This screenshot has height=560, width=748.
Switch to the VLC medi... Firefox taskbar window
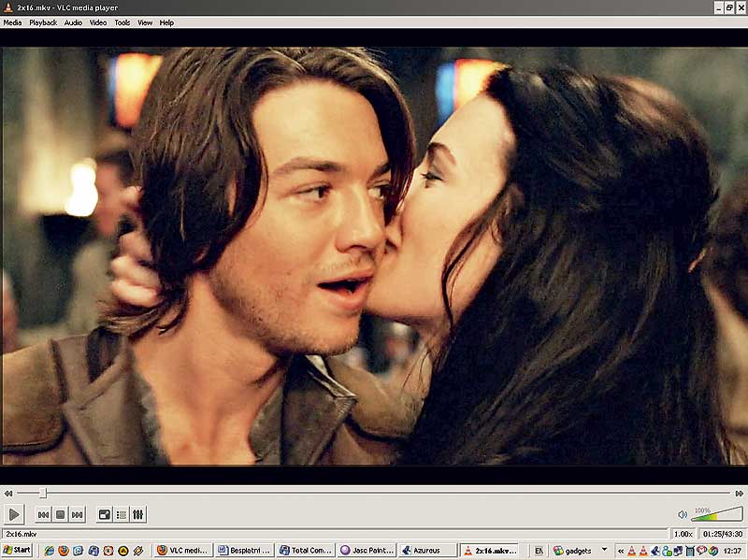[x=182, y=551]
